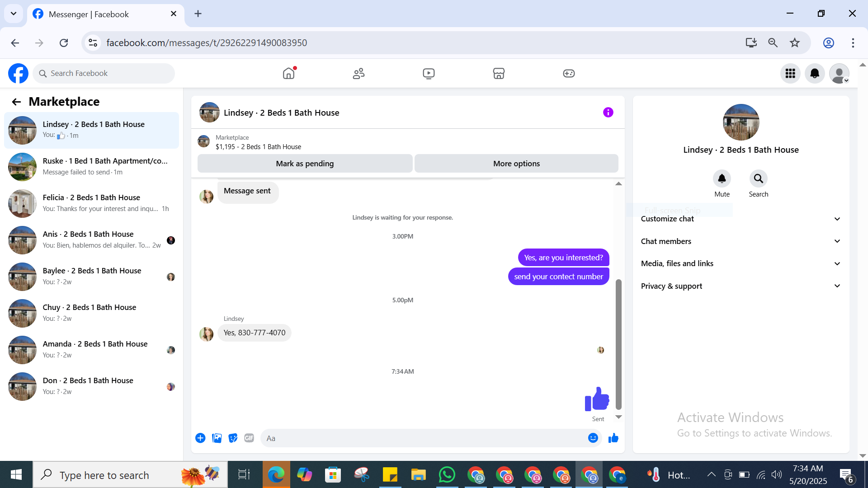
Task: Click the purple conversation info icon
Action: click(608, 113)
